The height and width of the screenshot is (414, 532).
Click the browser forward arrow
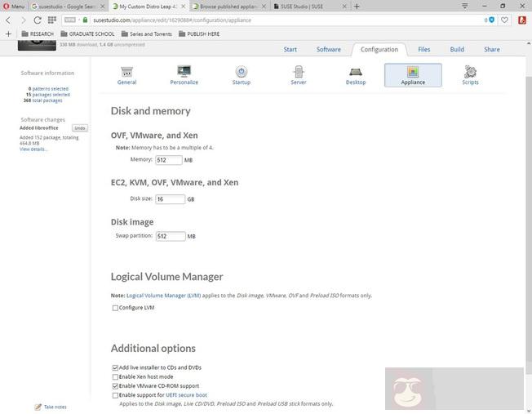coord(23,20)
